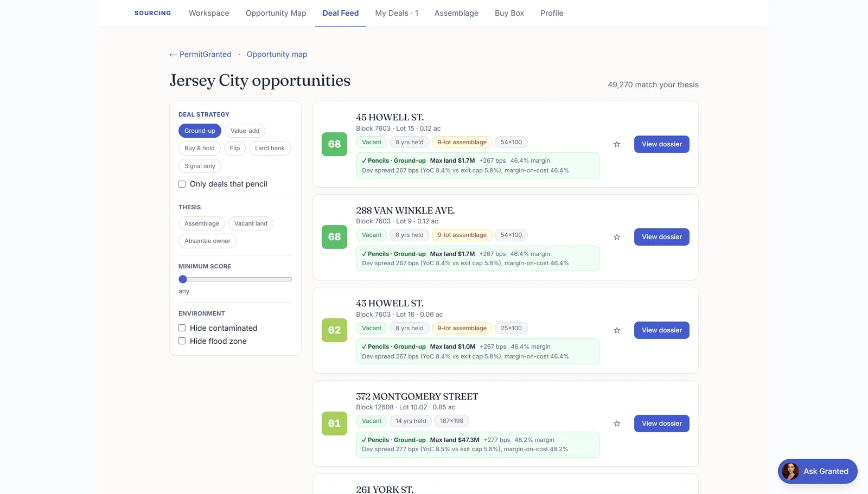
Task: Check Hide flood zone option
Action: point(182,341)
